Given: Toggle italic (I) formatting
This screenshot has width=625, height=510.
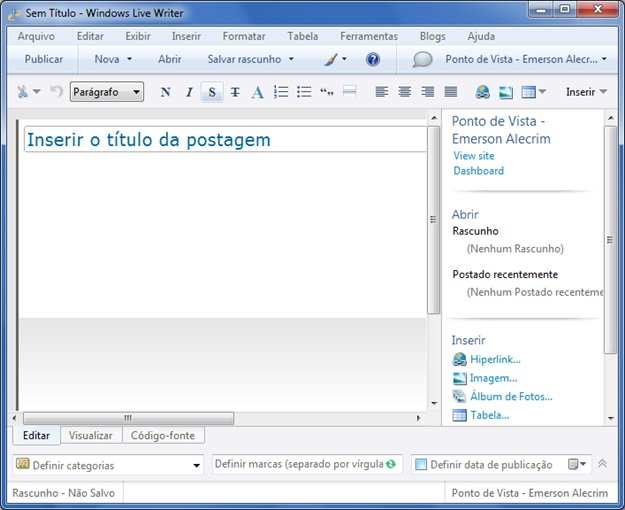Looking at the screenshot, I should click(189, 92).
